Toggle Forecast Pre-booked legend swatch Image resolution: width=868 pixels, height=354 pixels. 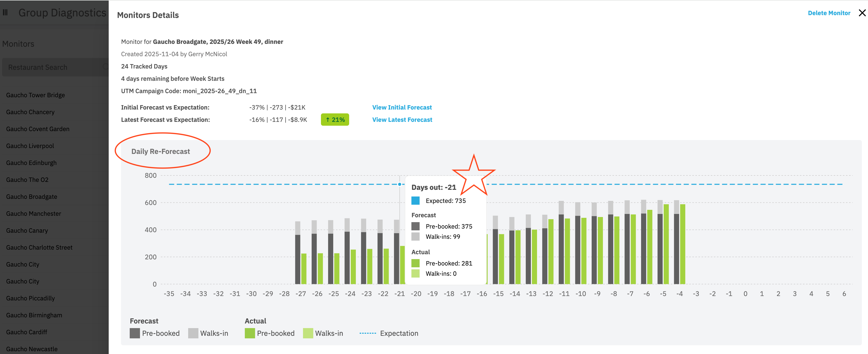(135, 333)
